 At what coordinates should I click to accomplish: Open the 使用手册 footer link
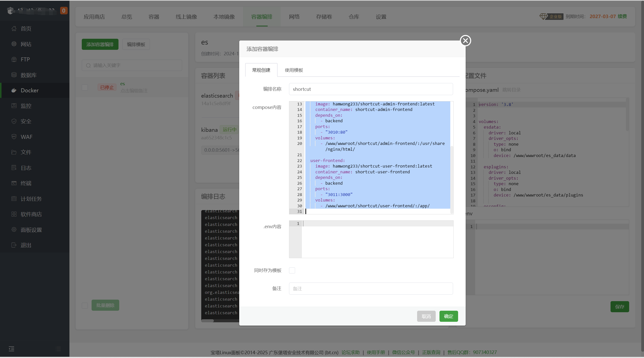point(376,352)
